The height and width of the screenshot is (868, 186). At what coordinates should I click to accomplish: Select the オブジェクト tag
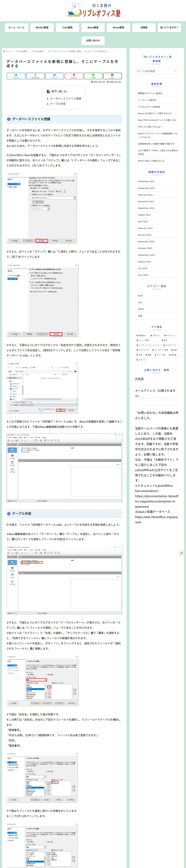[143, 350]
